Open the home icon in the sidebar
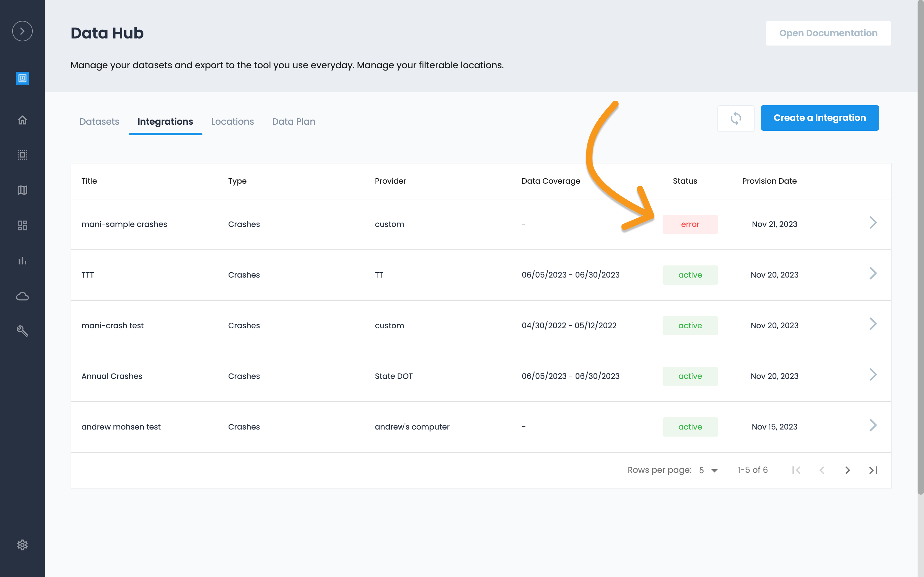Screen dimensions: 924x577 (x=22, y=120)
